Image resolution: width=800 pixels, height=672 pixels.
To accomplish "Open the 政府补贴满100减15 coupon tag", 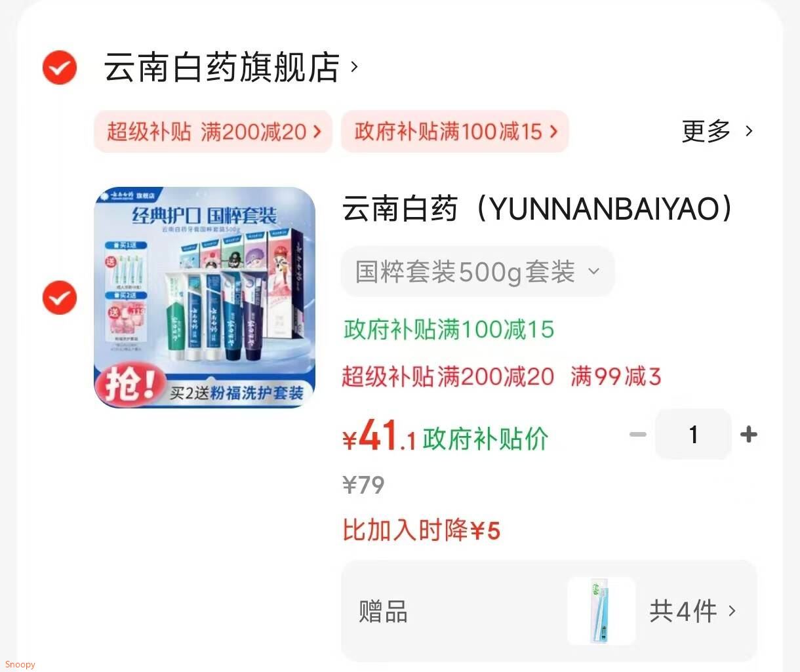I will point(455,131).
